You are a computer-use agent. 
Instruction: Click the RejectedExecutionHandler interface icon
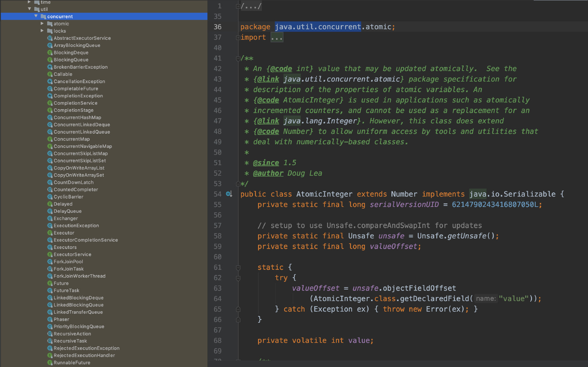(x=50, y=355)
